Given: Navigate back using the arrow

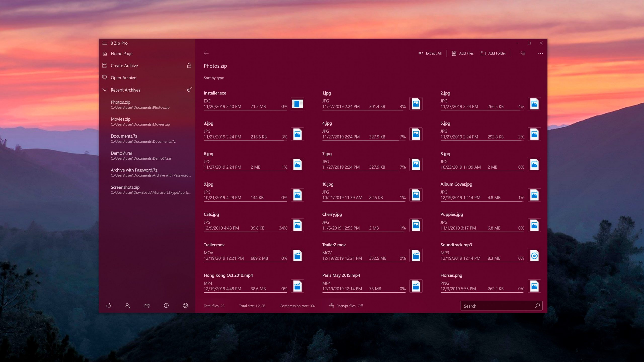Looking at the screenshot, I should click(207, 53).
